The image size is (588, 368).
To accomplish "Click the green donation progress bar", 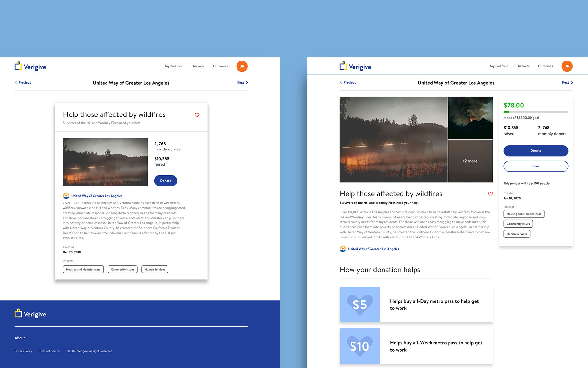I will (x=536, y=112).
